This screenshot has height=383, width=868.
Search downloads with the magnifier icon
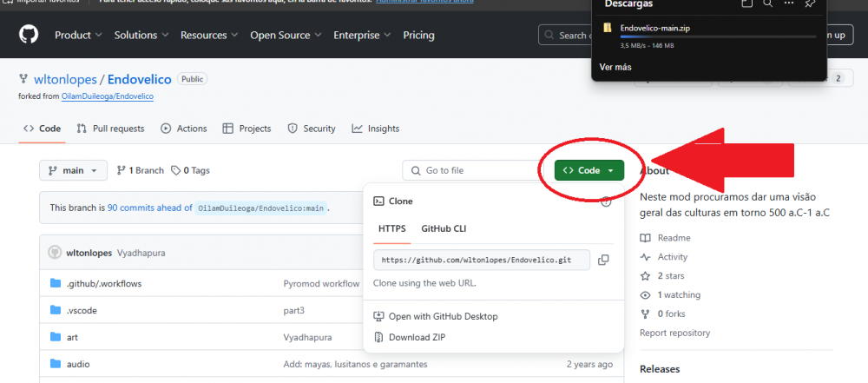pos(768,3)
